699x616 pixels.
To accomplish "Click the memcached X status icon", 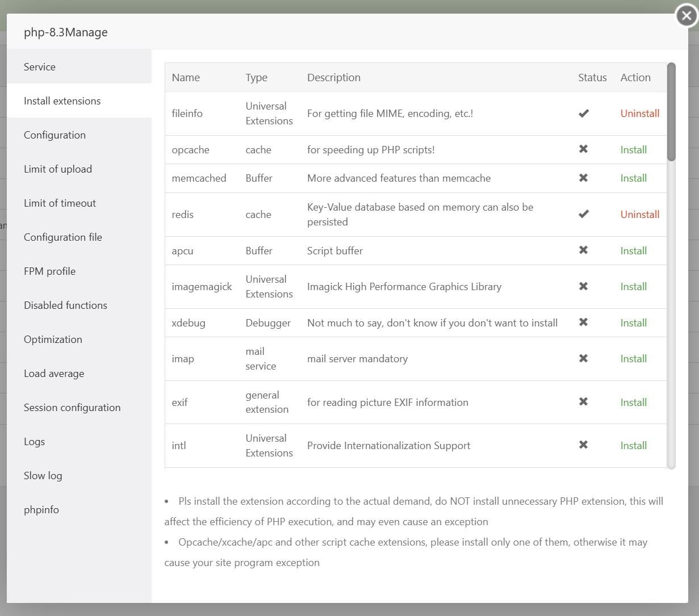I will click(583, 178).
